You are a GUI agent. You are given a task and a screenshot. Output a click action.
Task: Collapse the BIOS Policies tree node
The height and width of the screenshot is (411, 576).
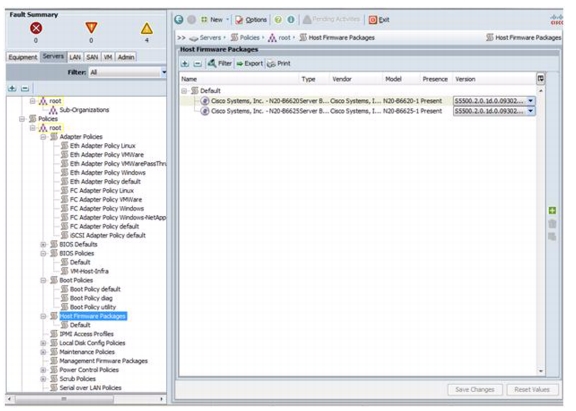click(x=43, y=253)
